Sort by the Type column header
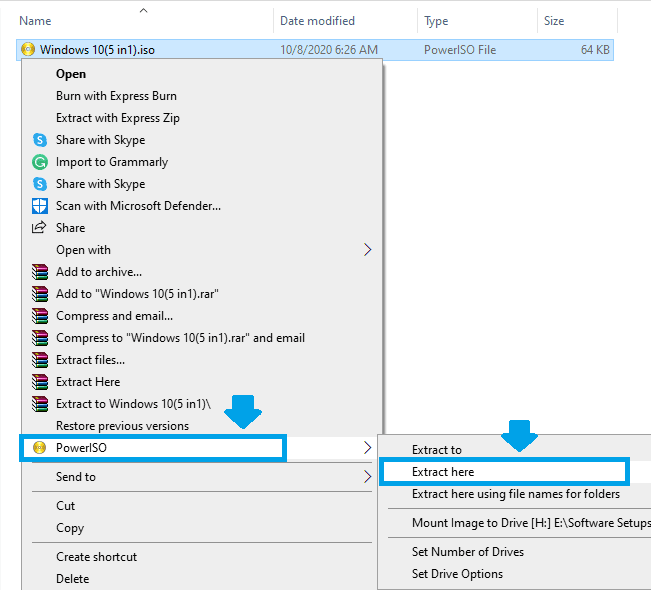651x590 pixels. (436, 21)
